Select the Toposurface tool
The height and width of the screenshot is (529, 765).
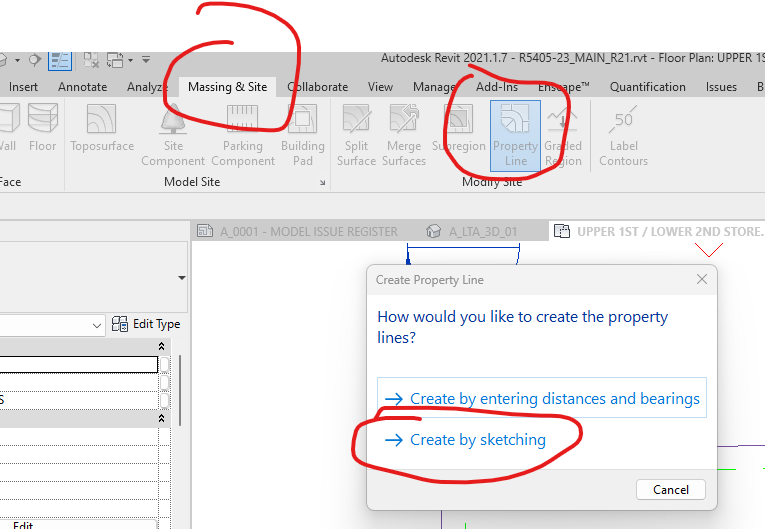click(101, 128)
